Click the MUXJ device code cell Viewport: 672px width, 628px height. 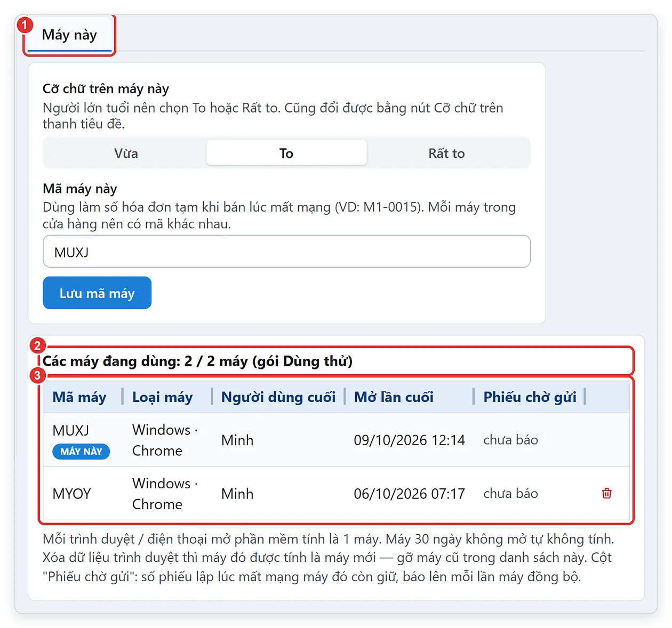[71, 430]
